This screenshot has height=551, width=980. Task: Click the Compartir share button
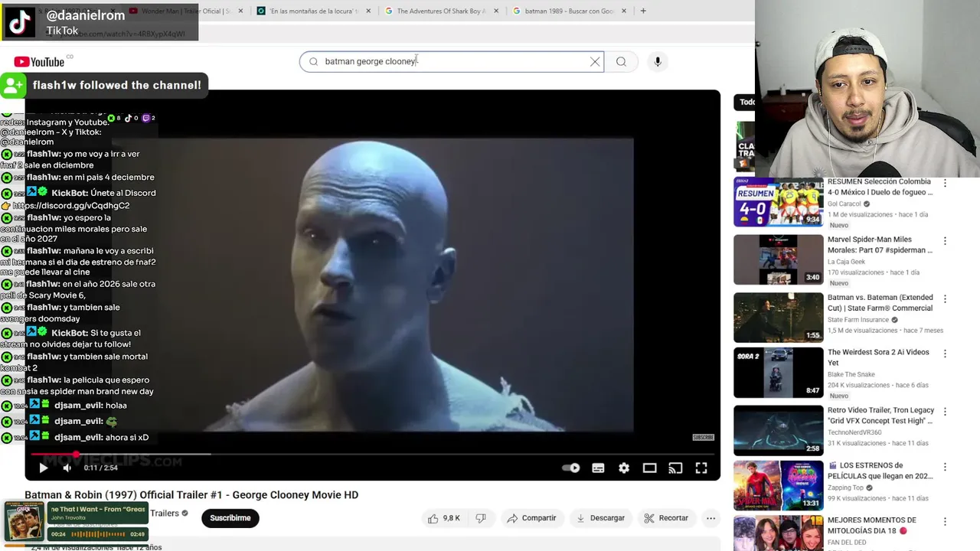click(531, 518)
